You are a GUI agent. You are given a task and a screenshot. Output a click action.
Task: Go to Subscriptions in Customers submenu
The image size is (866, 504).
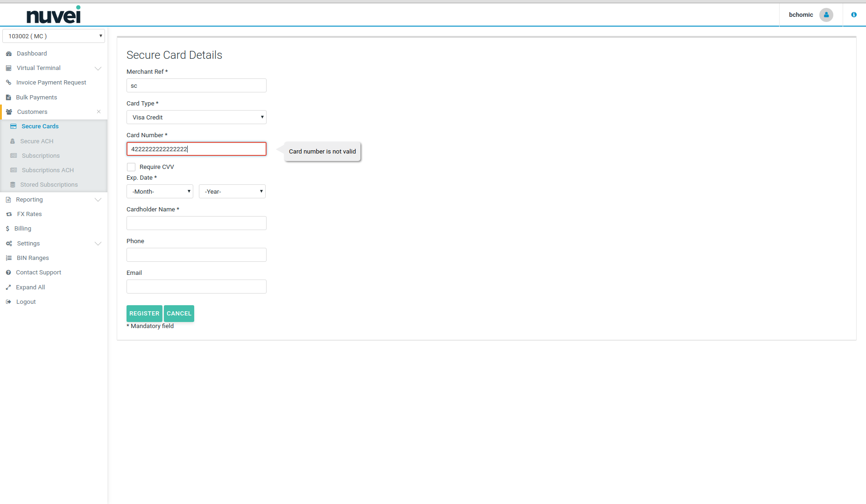click(41, 156)
